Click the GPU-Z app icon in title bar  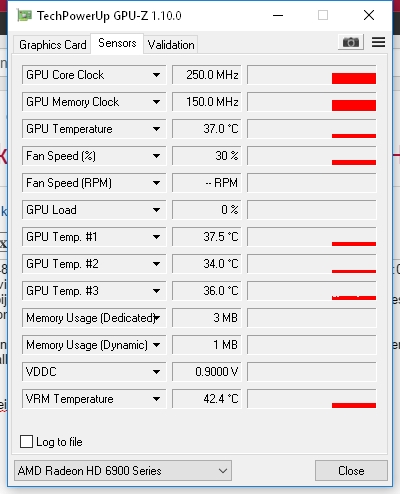tap(24, 16)
